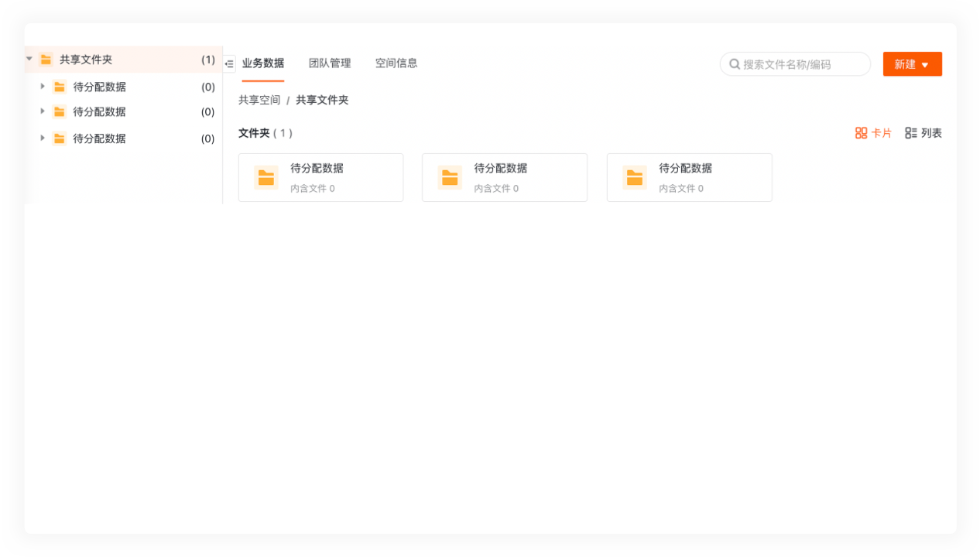The image size is (980, 557).
Task: Click the 共享文件夹 folder icon in tree
Action: click(46, 60)
